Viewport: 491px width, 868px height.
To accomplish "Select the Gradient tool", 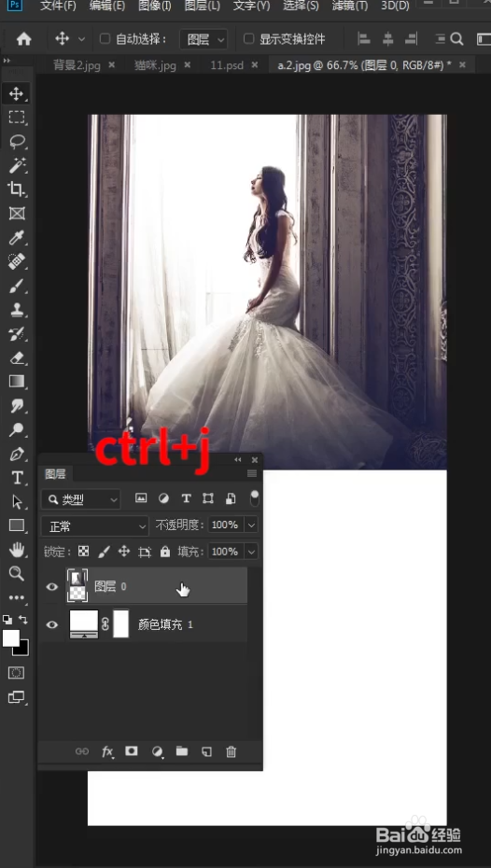I will pos(16,382).
